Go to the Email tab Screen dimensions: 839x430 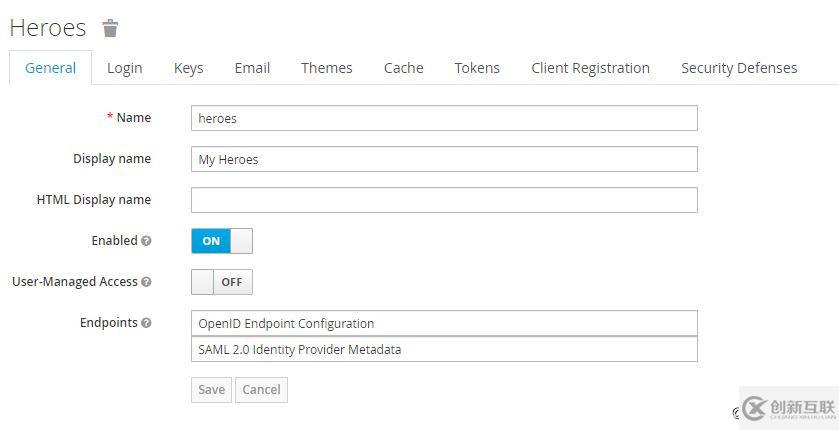pyautogui.click(x=252, y=68)
